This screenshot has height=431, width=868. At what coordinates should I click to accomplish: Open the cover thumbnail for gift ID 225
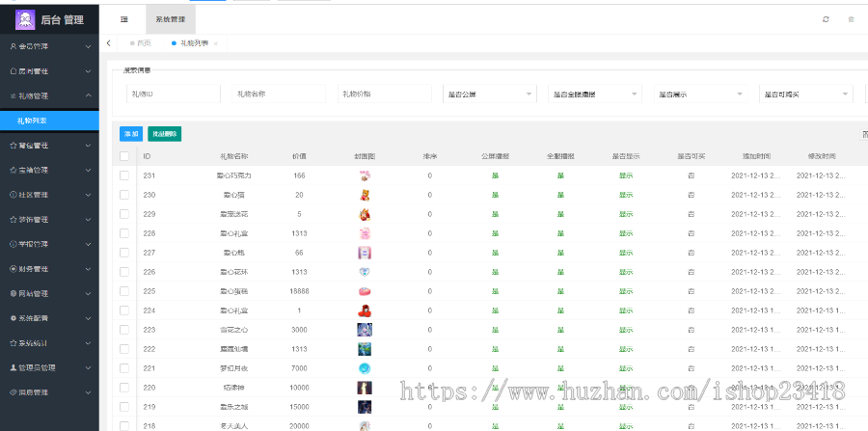tap(365, 291)
